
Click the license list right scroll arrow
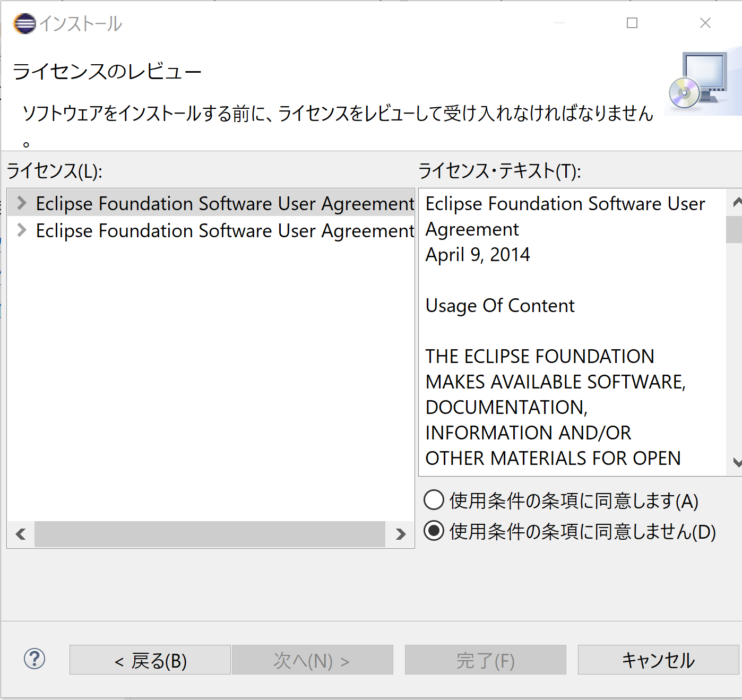click(401, 534)
